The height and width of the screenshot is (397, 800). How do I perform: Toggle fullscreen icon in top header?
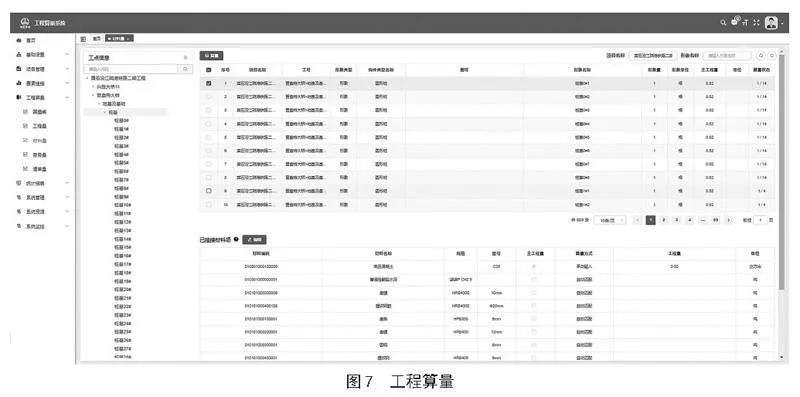756,23
